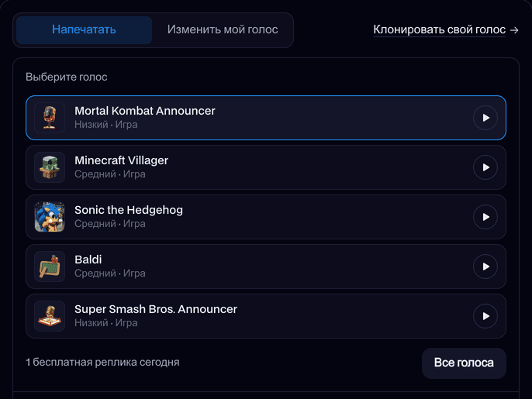Play the Mortal Kombat Announcer voice preview
The height and width of the screenshot is (399, 532).
485,118
